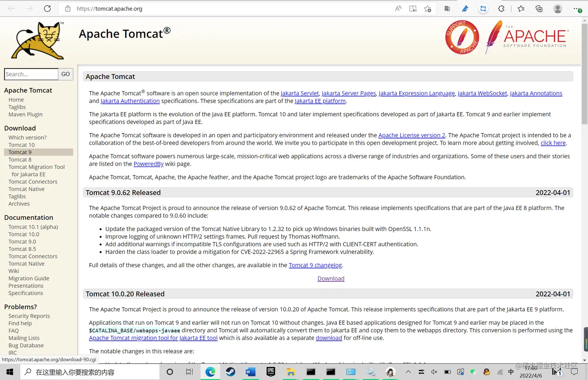Image resolution: width=588 pixels, height=380 pixels.
Task: Go to Tomcat 10 download page
Action: 21,145
